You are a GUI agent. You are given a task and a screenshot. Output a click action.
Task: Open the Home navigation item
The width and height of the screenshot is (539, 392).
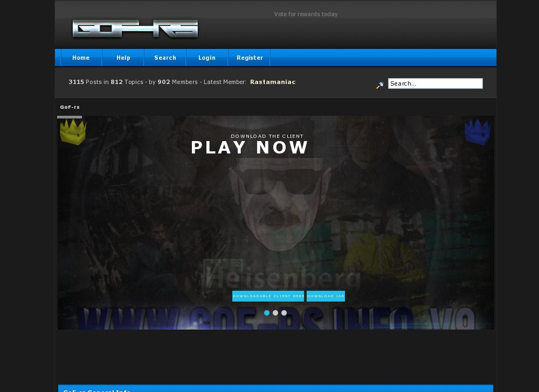tap(81, 58)
